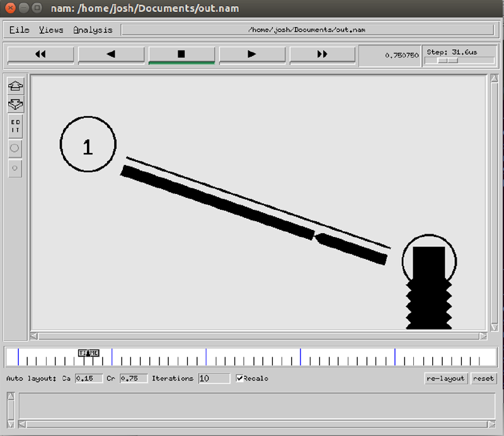
Task: Open the Views menu
Action: [x=51, y=30]
